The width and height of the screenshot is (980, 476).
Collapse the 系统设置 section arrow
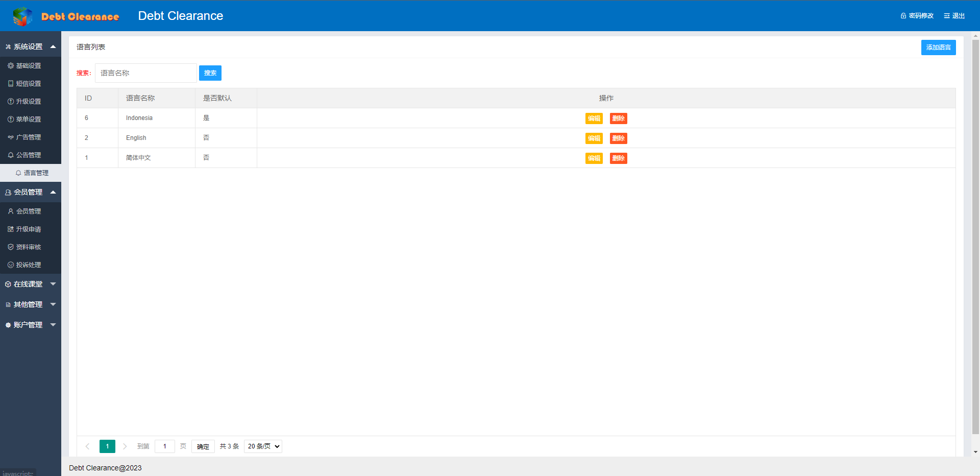pos(53,46)
